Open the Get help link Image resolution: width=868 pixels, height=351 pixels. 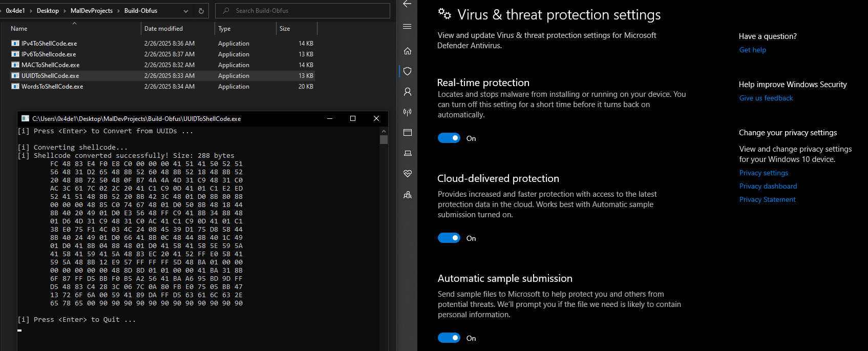[753, 50]
